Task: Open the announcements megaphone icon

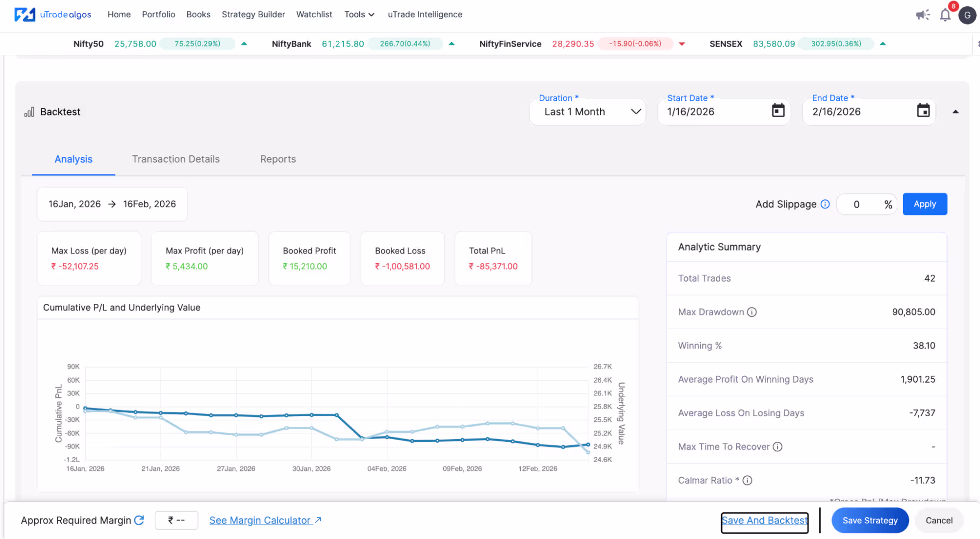Action: 922,15
